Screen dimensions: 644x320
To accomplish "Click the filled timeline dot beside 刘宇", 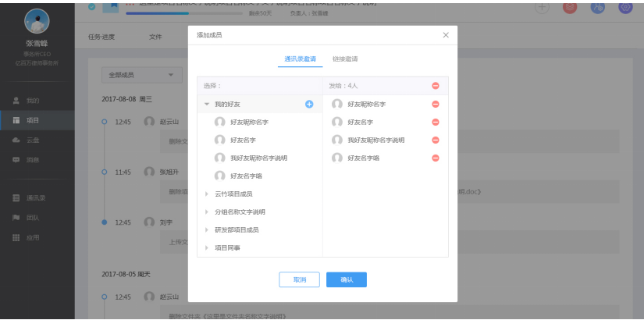I will 105,222.
